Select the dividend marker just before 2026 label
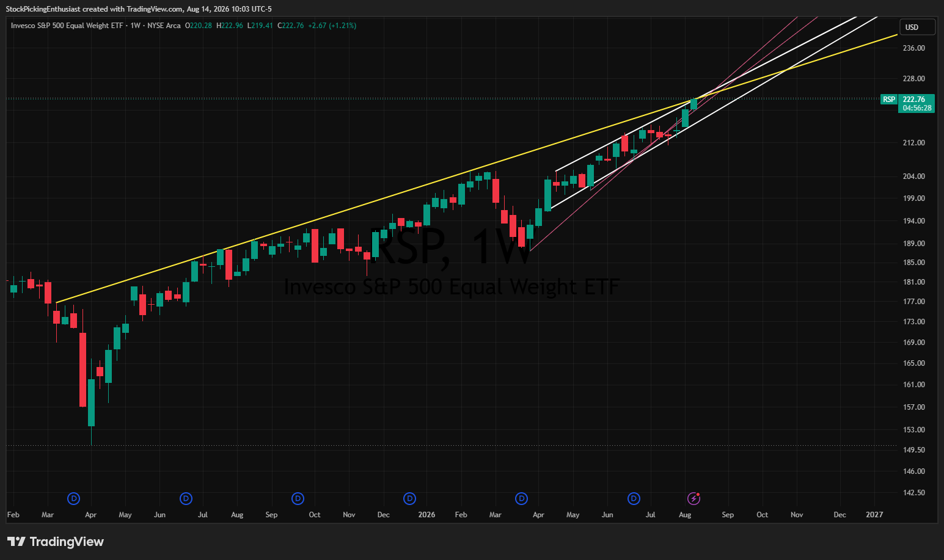The width and height of the screenshot is (944, 560). click(410, 499)
